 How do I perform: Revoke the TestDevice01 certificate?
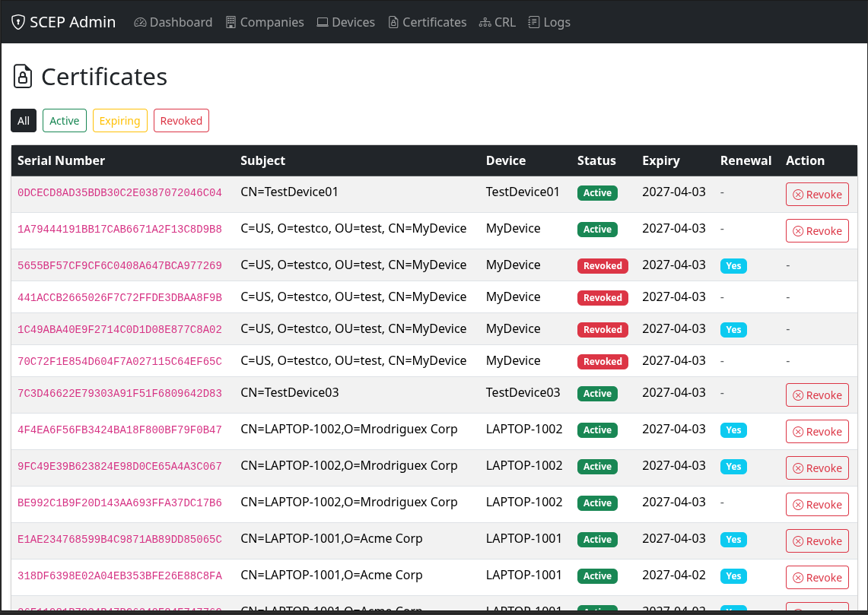coord(817,194)
